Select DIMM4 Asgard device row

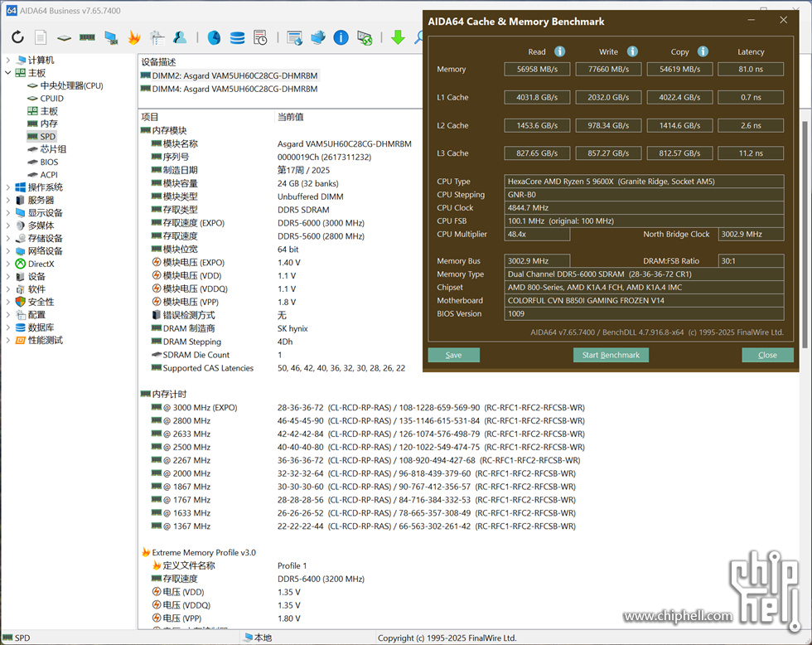click(x=230, y=89)
